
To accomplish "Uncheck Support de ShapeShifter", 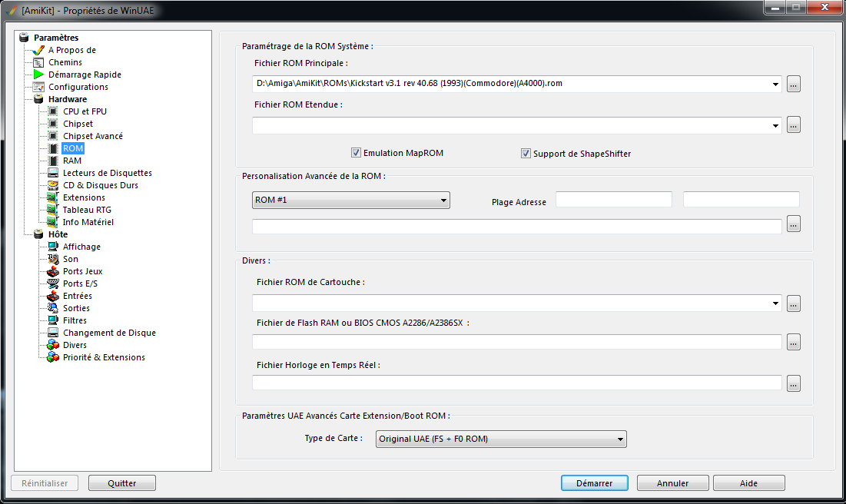I will 526,154.
